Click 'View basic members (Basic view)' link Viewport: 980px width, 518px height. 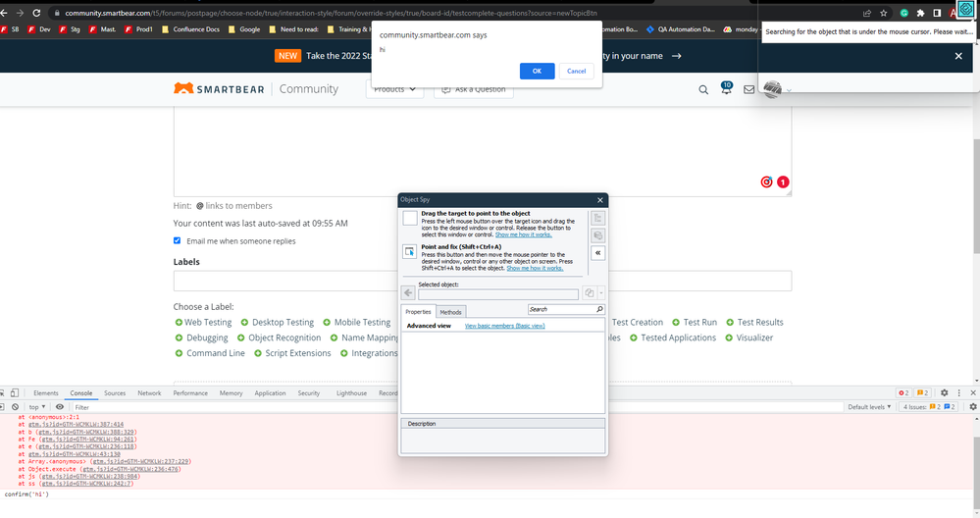[504, 326]
